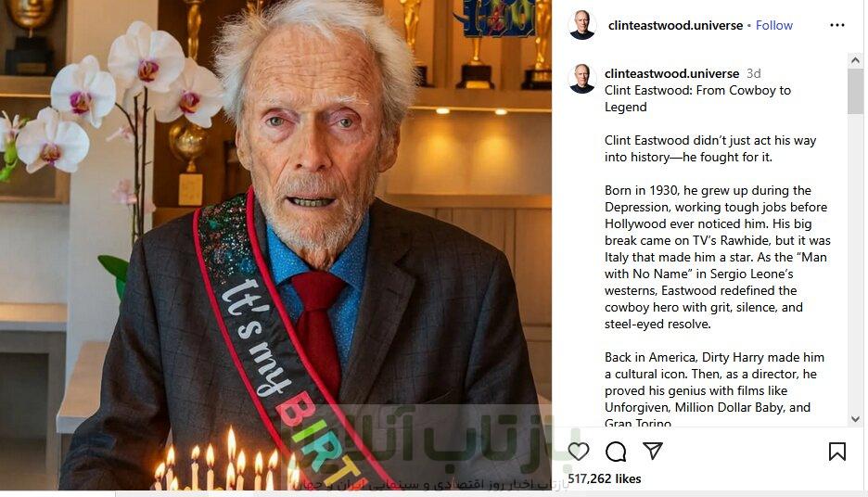Open the three-dot more options menu
Image resolution: width=868 pixels, height=497 pixels.
(837, 25)
